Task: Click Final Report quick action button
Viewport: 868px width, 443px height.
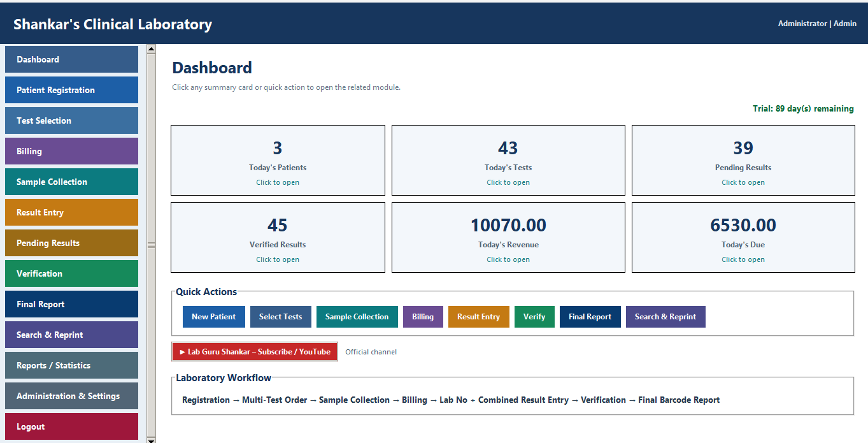Action: coord(590,317)
